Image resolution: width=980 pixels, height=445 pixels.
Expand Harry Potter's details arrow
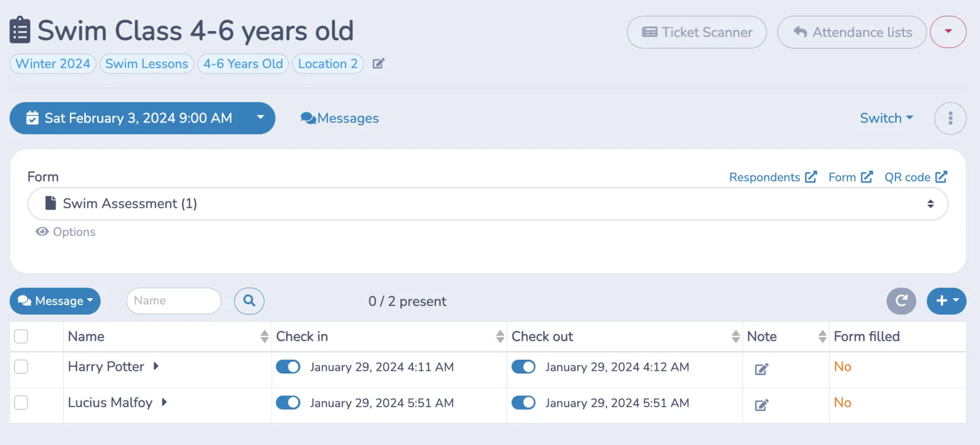[156, 366]
